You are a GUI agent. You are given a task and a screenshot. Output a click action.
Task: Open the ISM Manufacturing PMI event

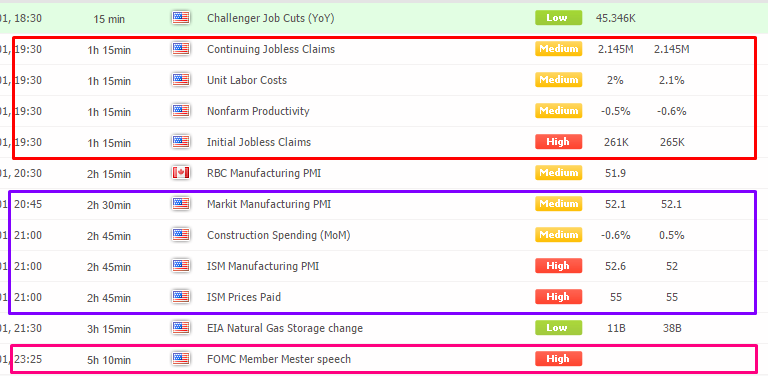pos(263,266)
